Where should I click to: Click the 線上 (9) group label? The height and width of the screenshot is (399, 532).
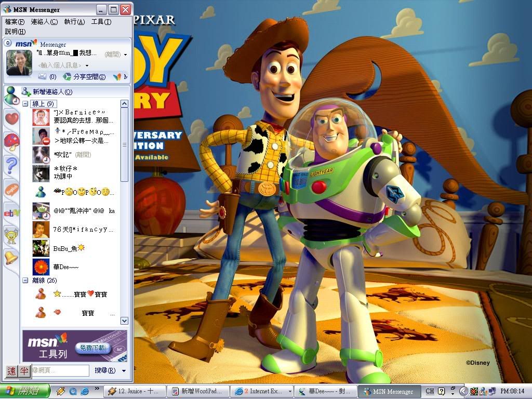43,103
